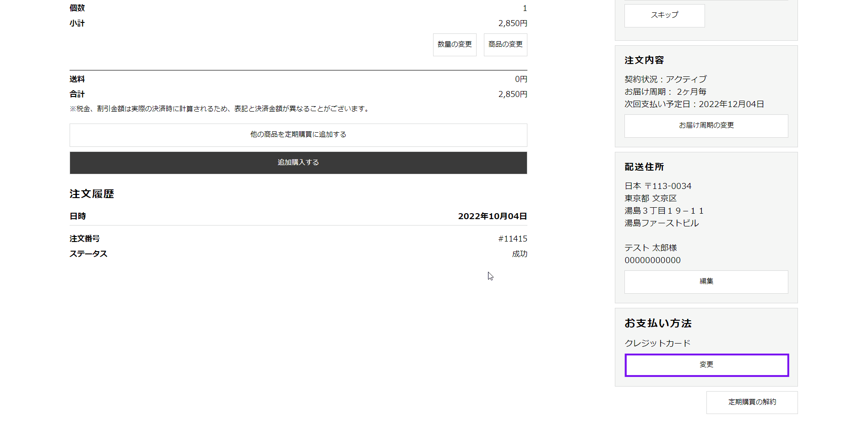Viewport: 868px width, 425px height.
Task: Open お届け周期の変更
Action: (x=706, y=126)
